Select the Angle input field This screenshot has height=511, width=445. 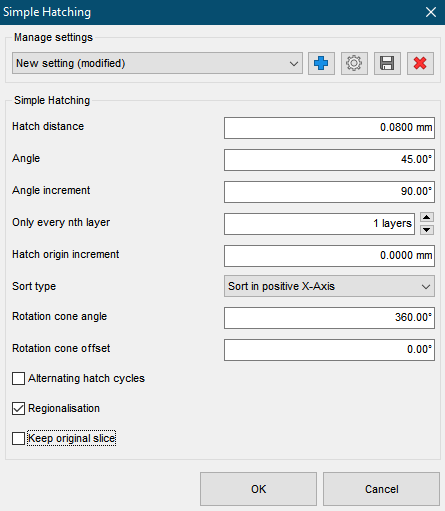[329, 160]
